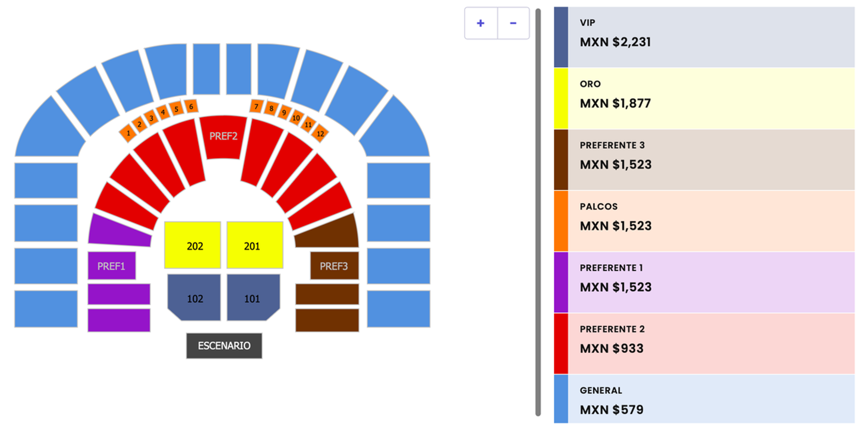
Task: Open the VIP MXN $2,231 price option
Action: 704,37
